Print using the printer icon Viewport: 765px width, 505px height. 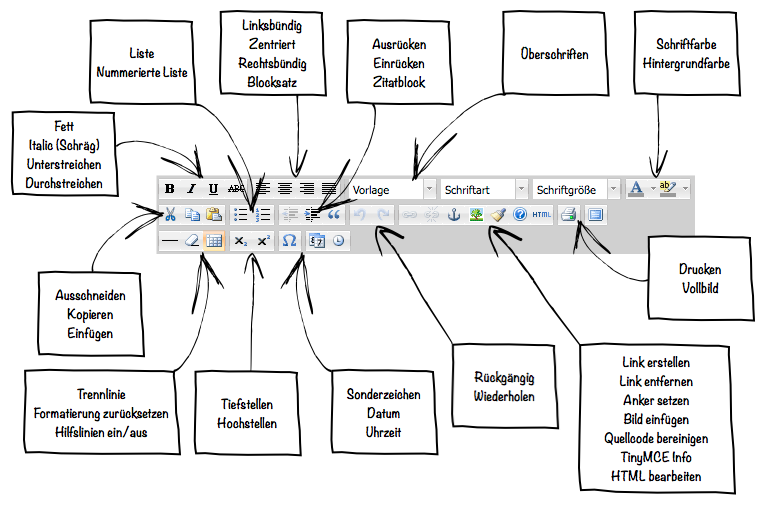tap(569, 214)
